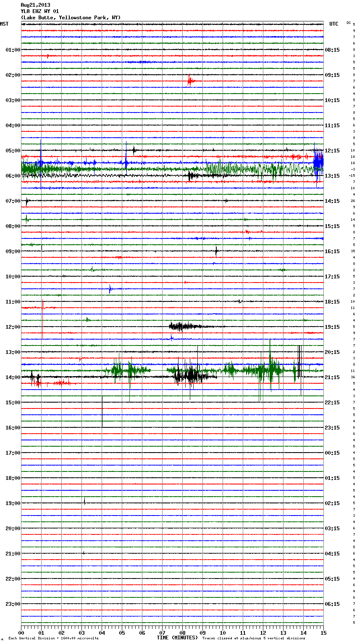This screenshot has width=357, height=644.
Task: Click the '14:00' MST time label
Action: click(13, 377)
